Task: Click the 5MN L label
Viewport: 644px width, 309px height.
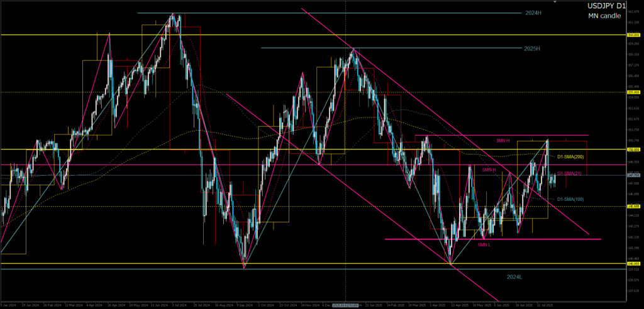Action: point(484,244)
